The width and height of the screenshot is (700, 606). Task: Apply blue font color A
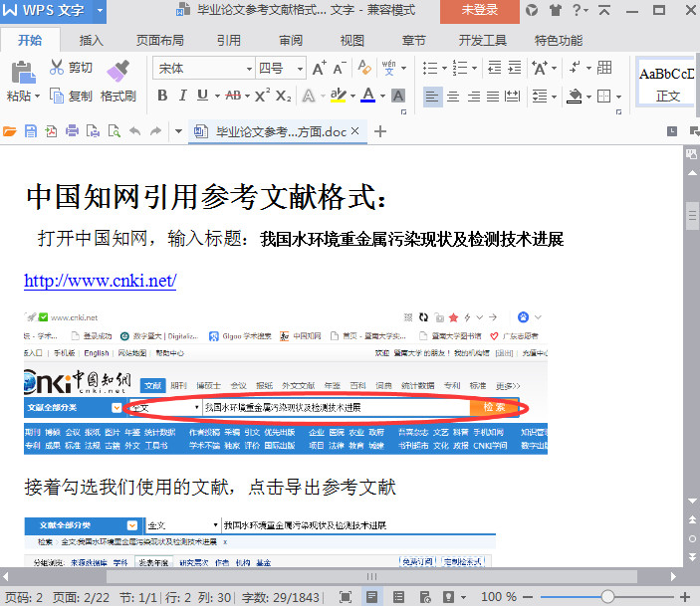click(367, 96)
